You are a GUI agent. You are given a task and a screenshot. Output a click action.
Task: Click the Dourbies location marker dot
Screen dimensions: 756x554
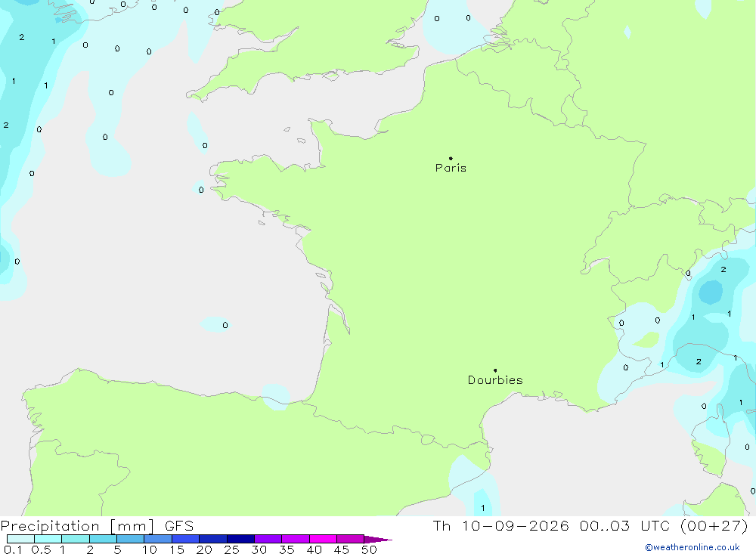tap(495, 370)
